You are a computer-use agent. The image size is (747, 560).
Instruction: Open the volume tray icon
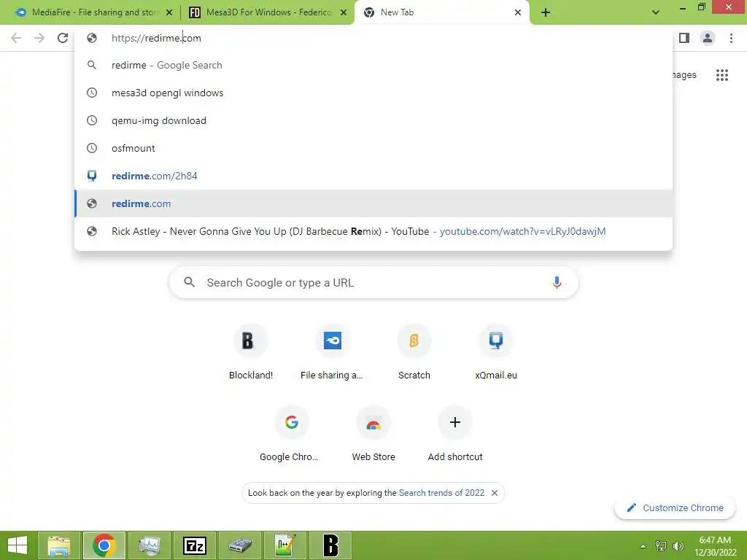[x=678, y=545]
